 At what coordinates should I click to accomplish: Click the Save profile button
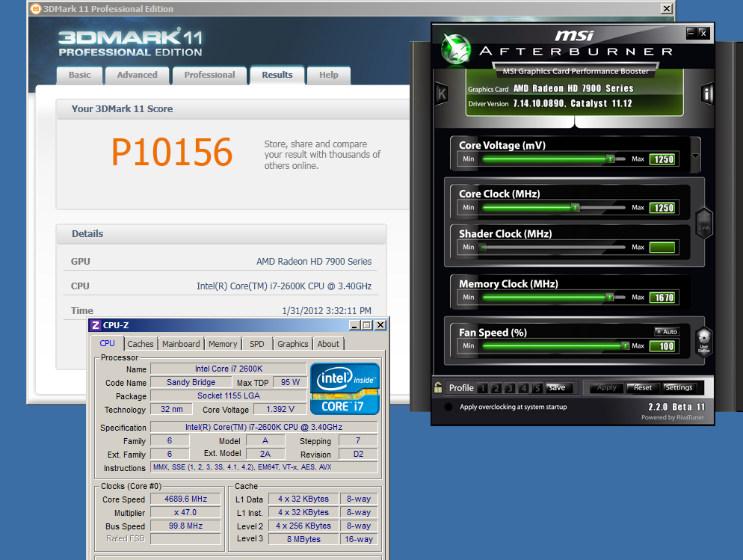click(x=558, y=387)
